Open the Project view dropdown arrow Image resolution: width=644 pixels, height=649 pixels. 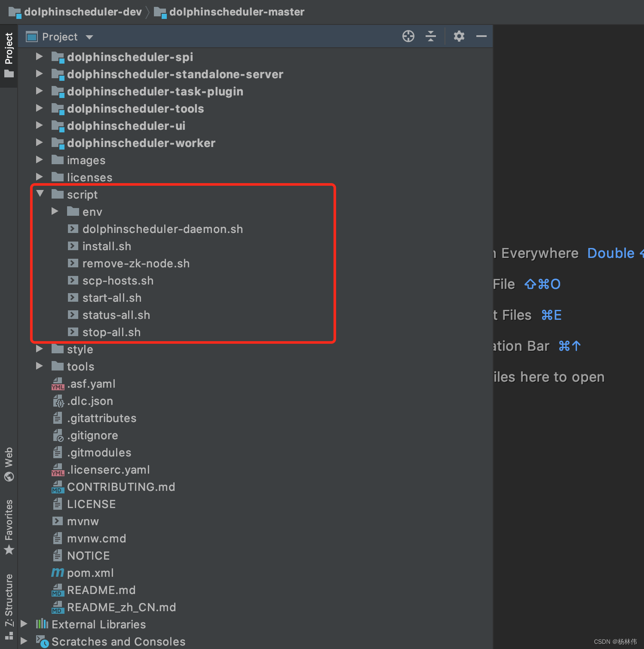(x=89, y=37)
